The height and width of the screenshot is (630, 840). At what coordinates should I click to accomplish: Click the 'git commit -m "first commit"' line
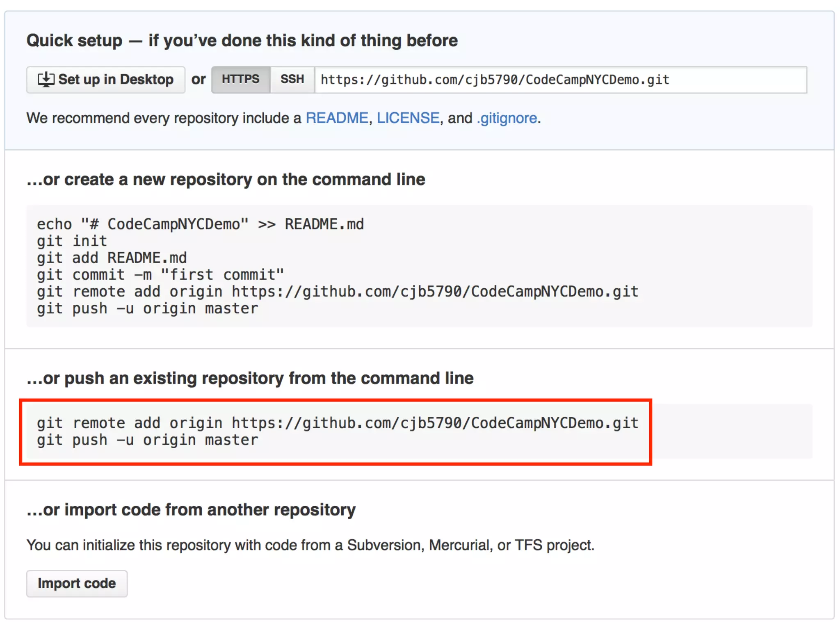click(160, 275)
